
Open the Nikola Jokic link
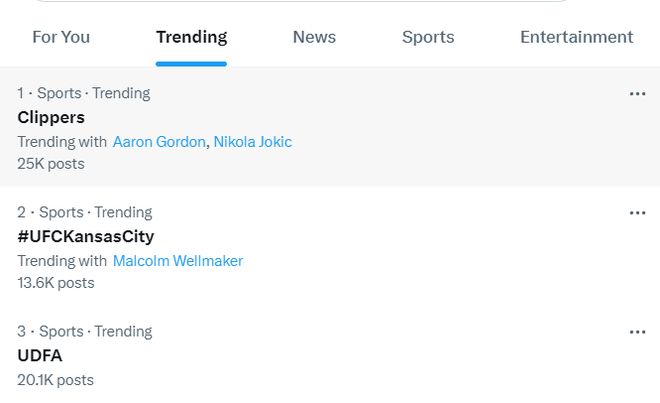pyautogui.click(x=253, y=142)
